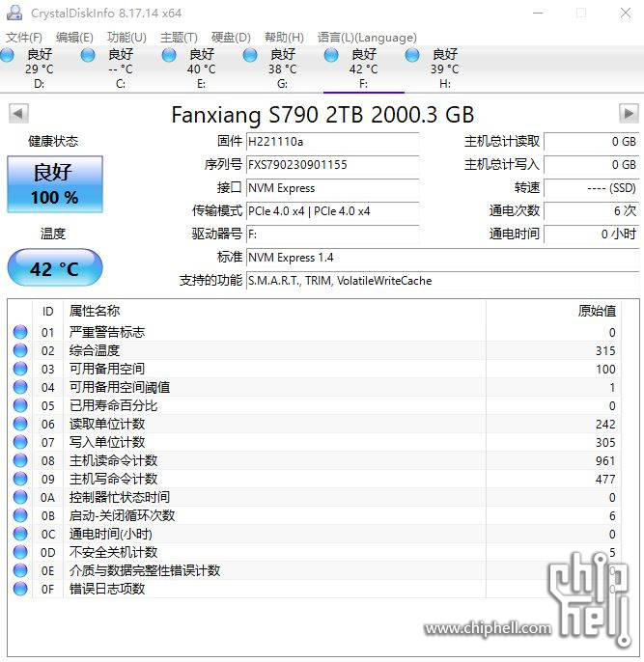Click the 主机总计写入 value 0 GB

tap(592, 165)
